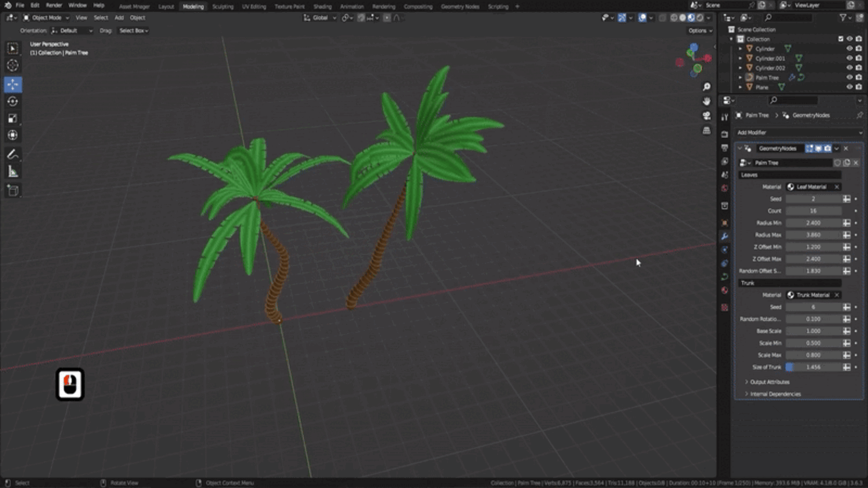
Task: Pick the Annotate tool
Action: tap(13, 154)
